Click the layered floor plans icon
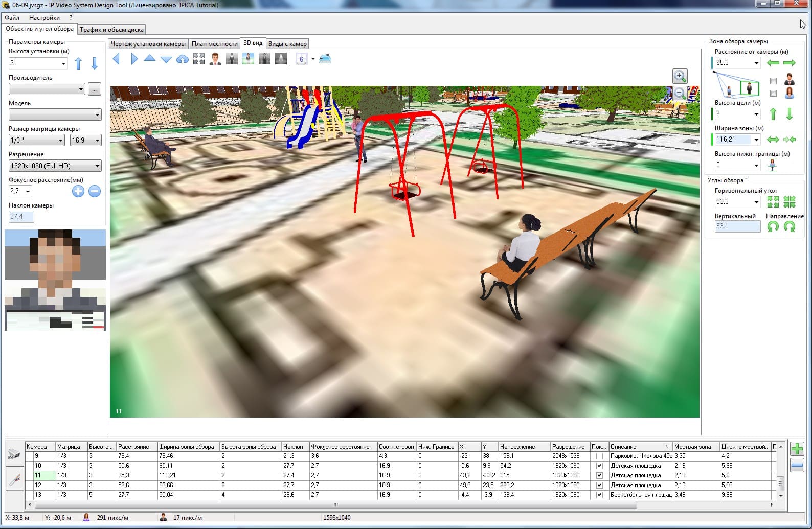 click(x=325, y=59)
